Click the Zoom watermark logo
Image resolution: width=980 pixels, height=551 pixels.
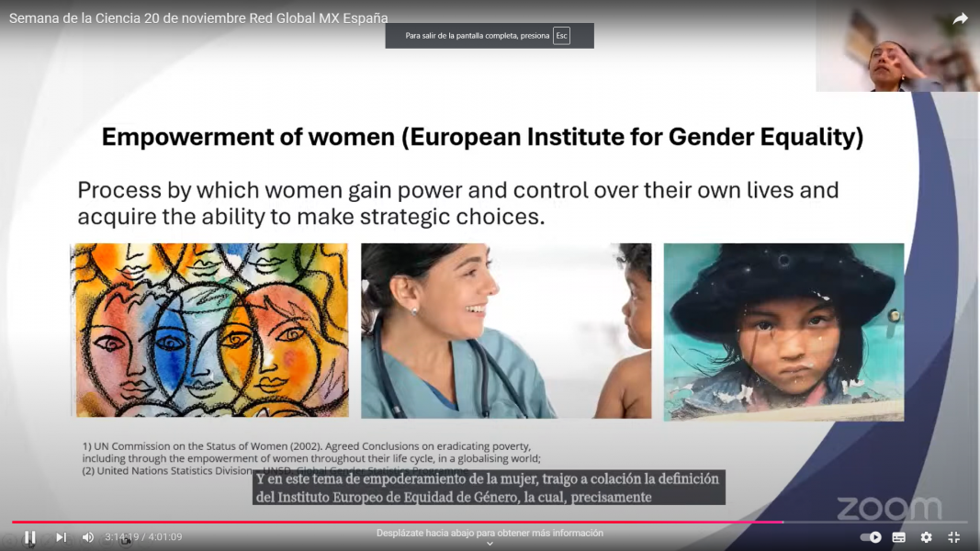coord(888,508)
